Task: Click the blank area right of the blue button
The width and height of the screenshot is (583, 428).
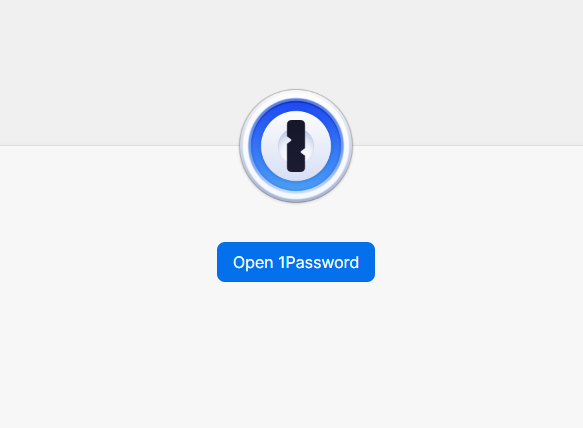Action: pyautogui.click(x=479, y=262)
